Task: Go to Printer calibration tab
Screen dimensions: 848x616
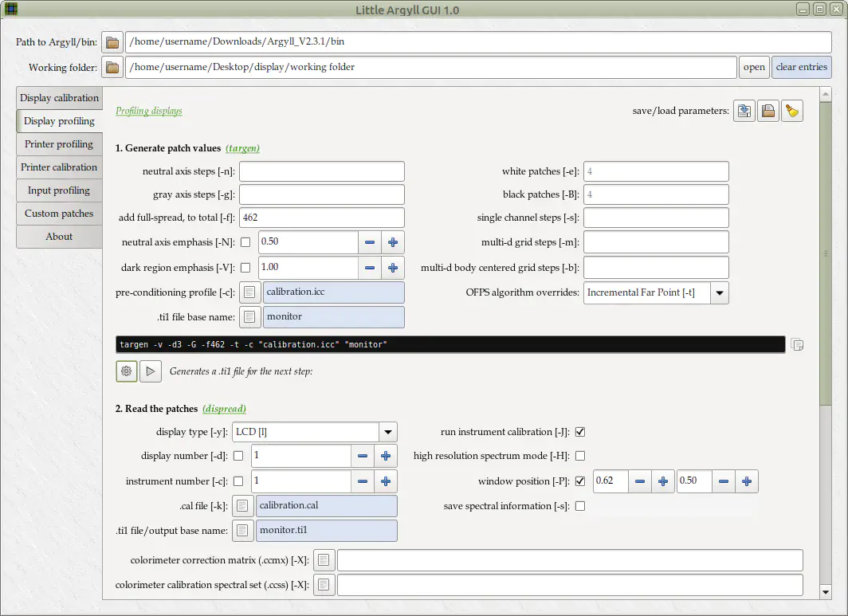Action: (x=59, y=167)
